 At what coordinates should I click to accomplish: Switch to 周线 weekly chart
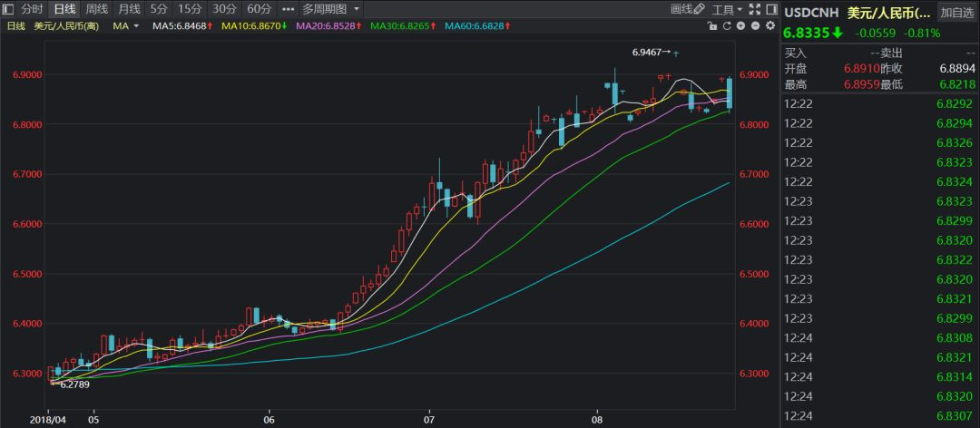(97, 9)
